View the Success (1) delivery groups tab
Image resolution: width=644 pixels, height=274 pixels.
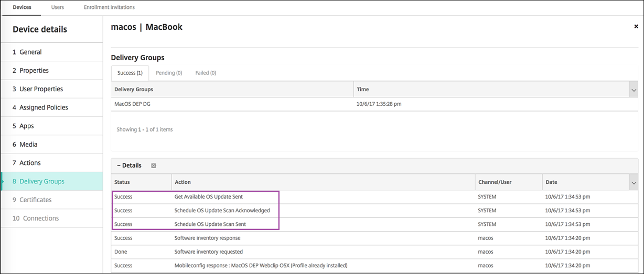coord(130,73)
